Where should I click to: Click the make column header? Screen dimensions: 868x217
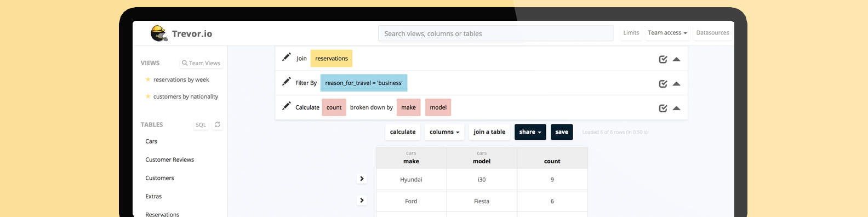point(412,158)
